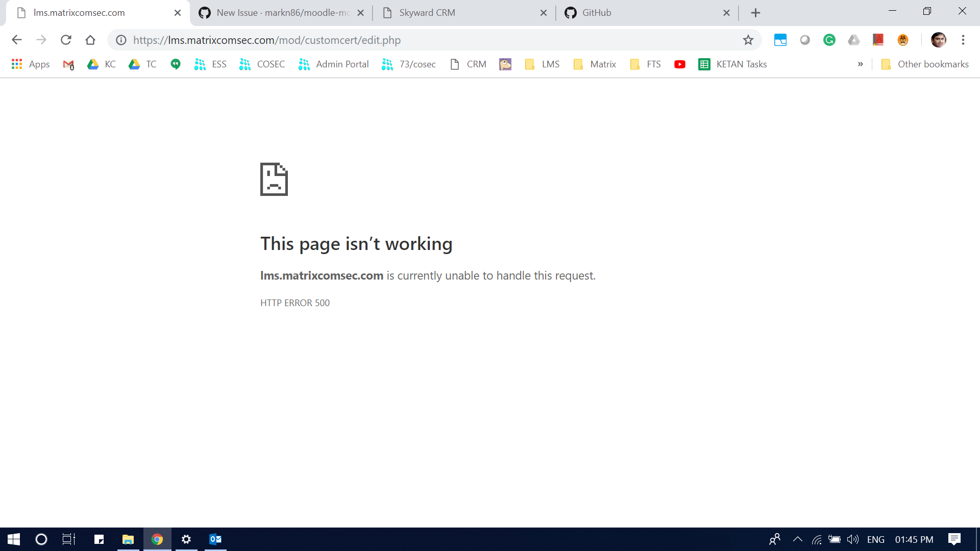The height and width of the screenshot is (551, 980).
Task: Open Gmail bookmark icon
Action: point(68,64)
